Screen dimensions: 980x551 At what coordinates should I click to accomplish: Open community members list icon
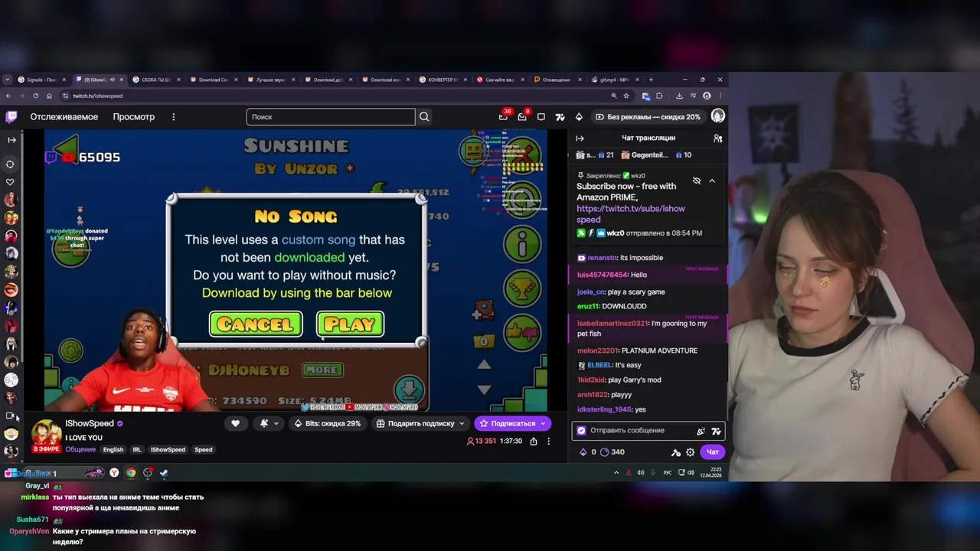(717, 138)
